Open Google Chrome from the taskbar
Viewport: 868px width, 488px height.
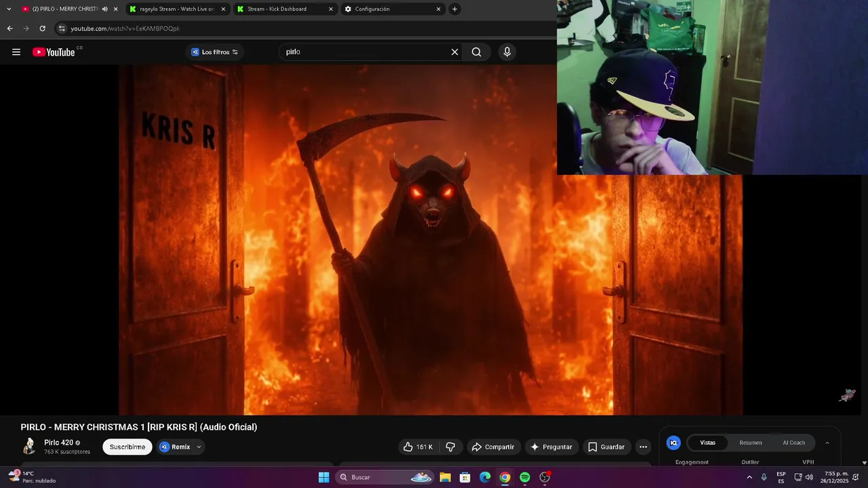pyautogui.click(x=505, y=477)
